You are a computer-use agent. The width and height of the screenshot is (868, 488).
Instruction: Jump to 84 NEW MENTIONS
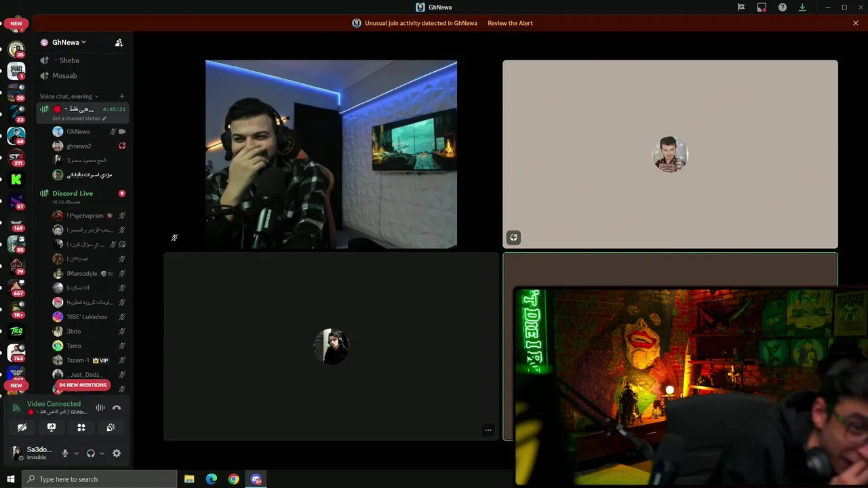tap(82, 385)
